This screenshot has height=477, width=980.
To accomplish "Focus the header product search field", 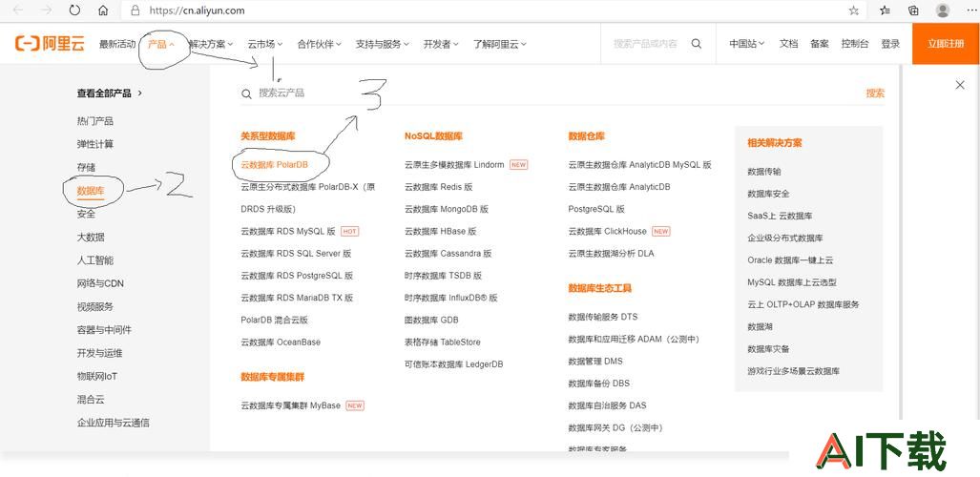I will [x=645, y=44].
